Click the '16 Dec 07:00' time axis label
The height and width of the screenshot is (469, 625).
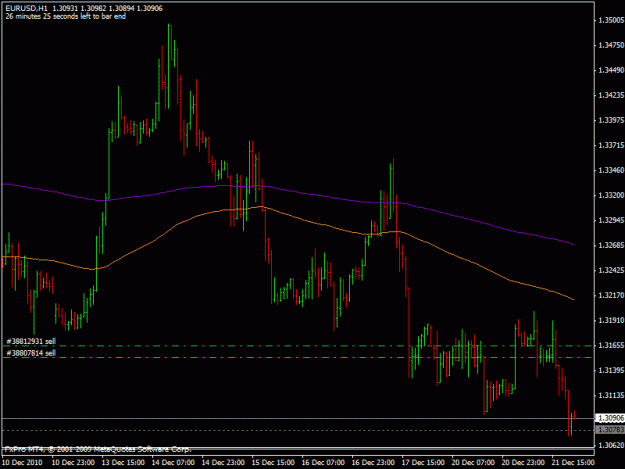click(323, 463)
